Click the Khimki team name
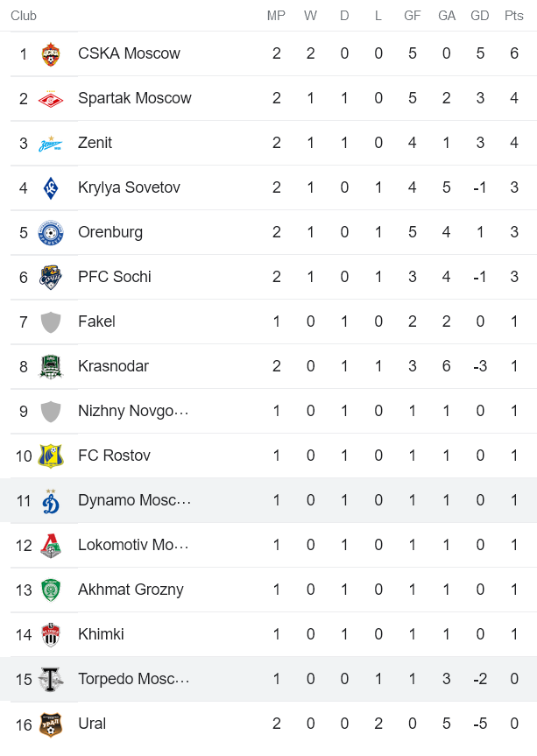This screenshot has height=756, width=537. [x=101, y=634]
